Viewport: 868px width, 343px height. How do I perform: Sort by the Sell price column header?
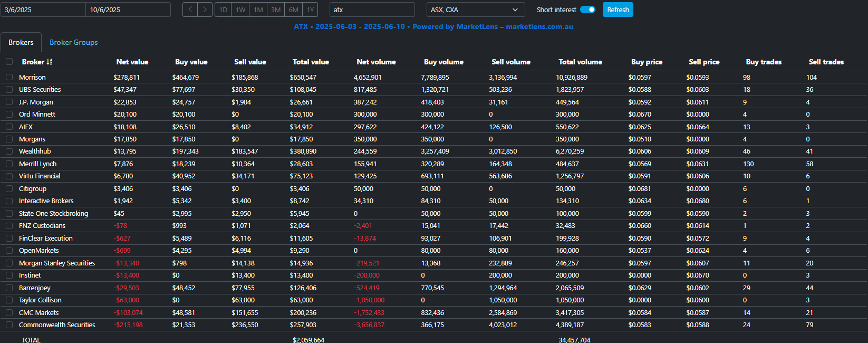click(704, 62)
